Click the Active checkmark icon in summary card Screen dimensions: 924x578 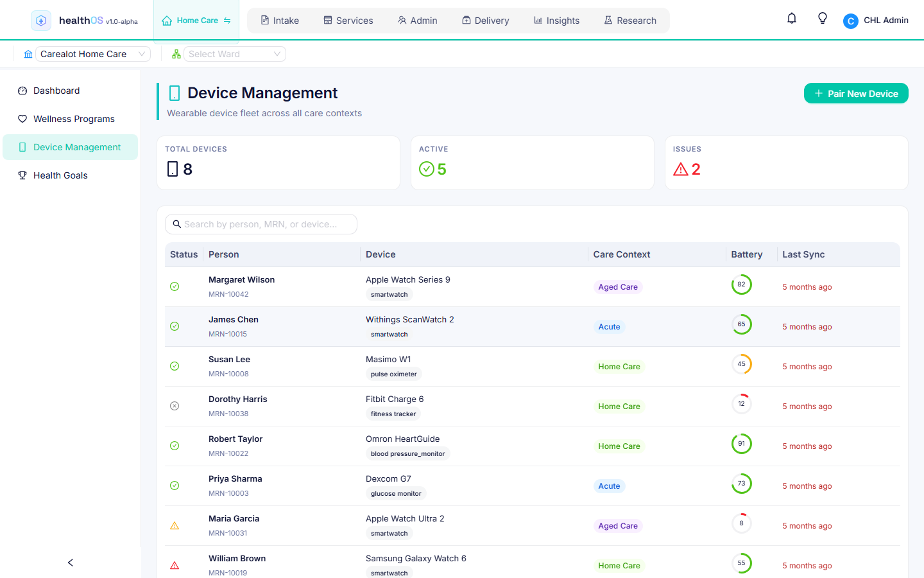(x=427, y=169)
